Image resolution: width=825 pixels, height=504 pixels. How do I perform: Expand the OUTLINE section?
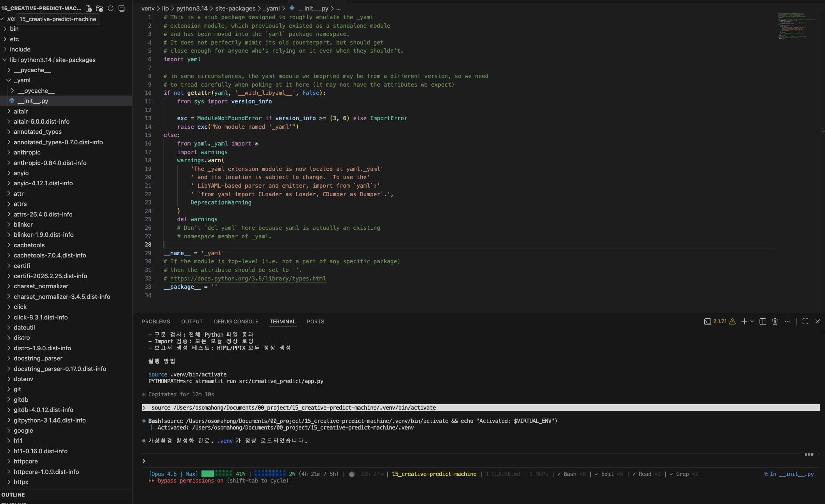coord(13,495)
